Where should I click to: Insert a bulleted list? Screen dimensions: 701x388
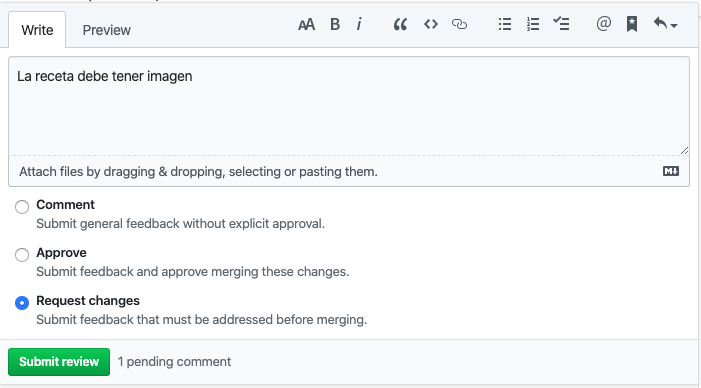pyautogui.click(x=505, y=24)
